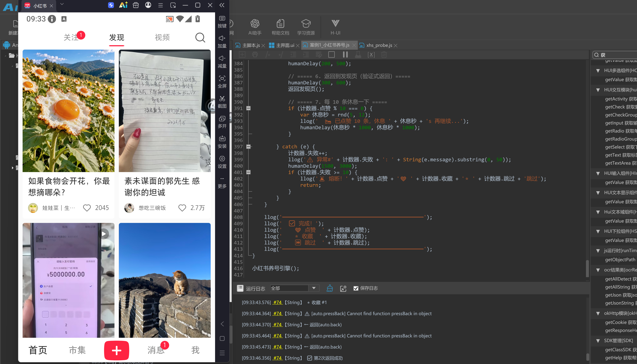Image resolution: width=637 pixels, height=364 pixels.
Task: Like the 如果食物会开花 post heart
Action: pyautogui.click(x=87, y=208)
